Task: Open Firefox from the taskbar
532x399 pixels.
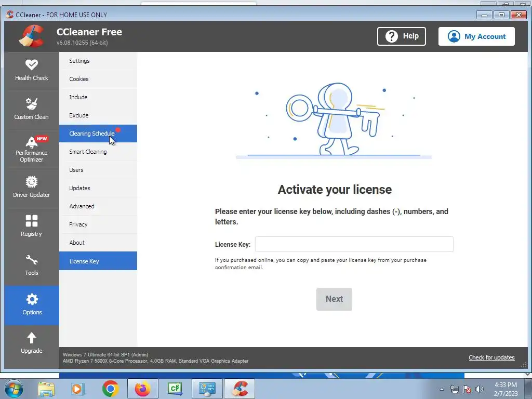Action: click(x=142, y=389)
